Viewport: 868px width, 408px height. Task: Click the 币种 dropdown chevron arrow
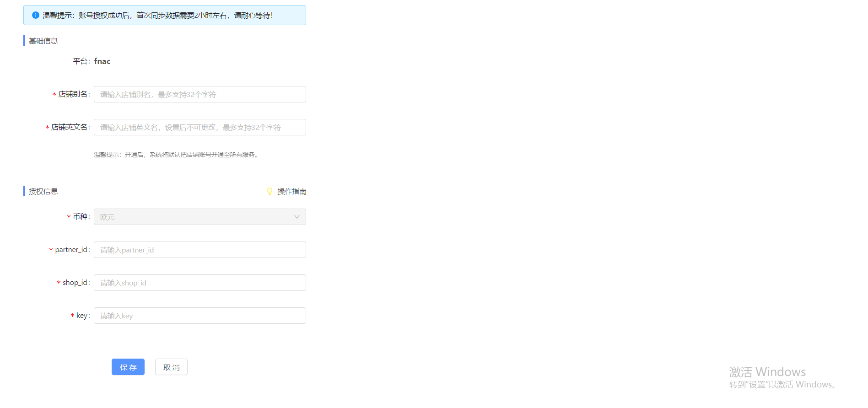point(297,217)
